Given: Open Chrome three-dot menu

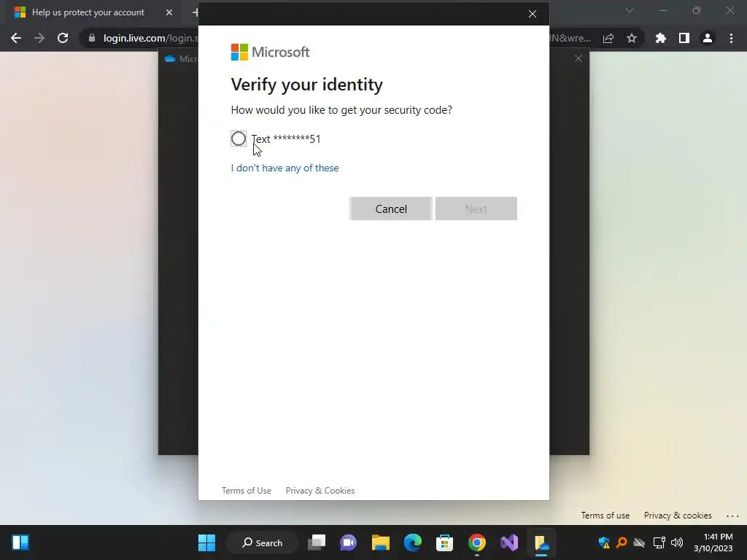Looking at the screenshot, I should coord(731,38).
